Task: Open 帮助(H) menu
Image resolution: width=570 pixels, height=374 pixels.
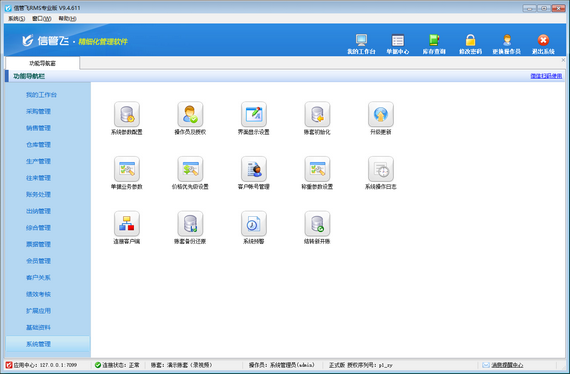Action: tap(67, 19)
